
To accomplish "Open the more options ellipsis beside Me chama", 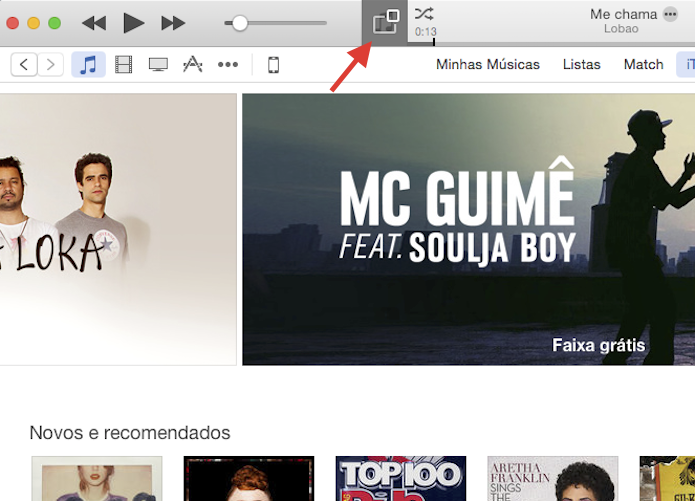I will click(x=670, y=14).
